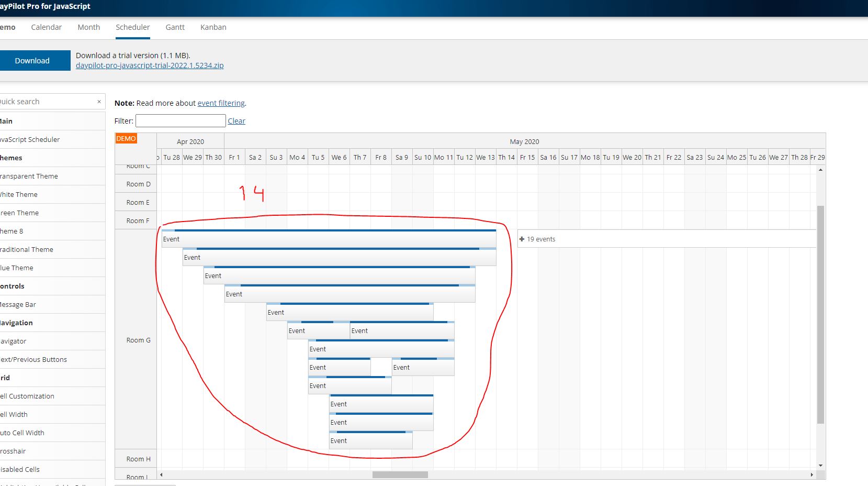Click the Room D row header
The height and width of the screenshot is (486, 868).
click(136, 184)
